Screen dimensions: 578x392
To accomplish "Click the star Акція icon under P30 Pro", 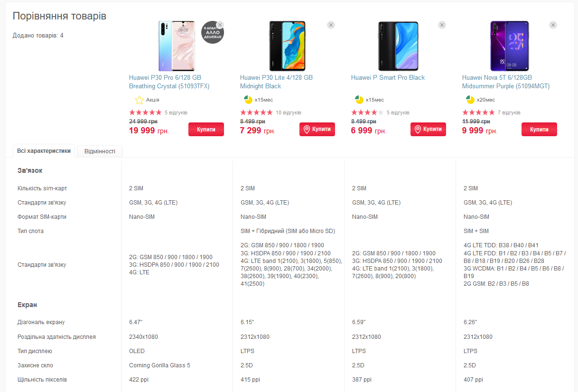I will [139, 100].
